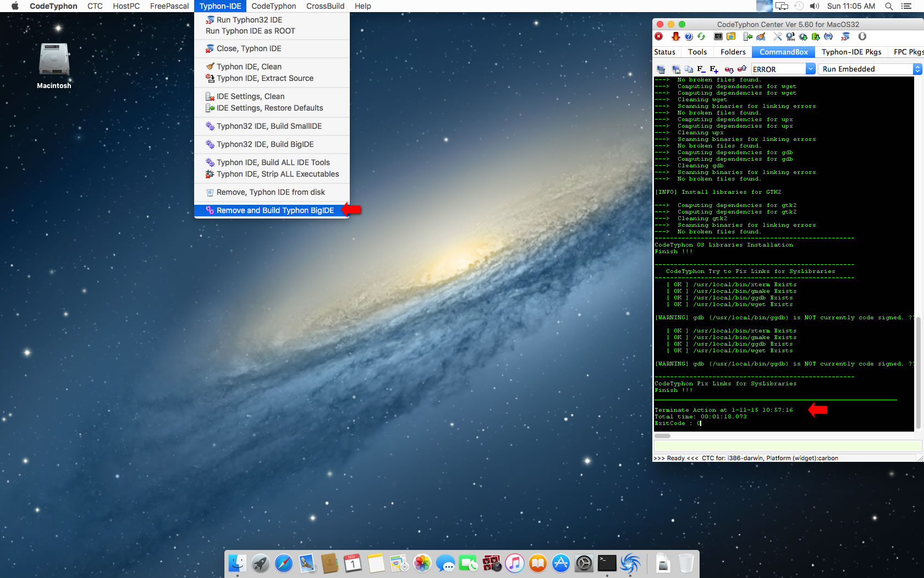The width and height of the screenshot is (924, 578).
Task: Switch to the Tools tab
Action: coord(697,52)
